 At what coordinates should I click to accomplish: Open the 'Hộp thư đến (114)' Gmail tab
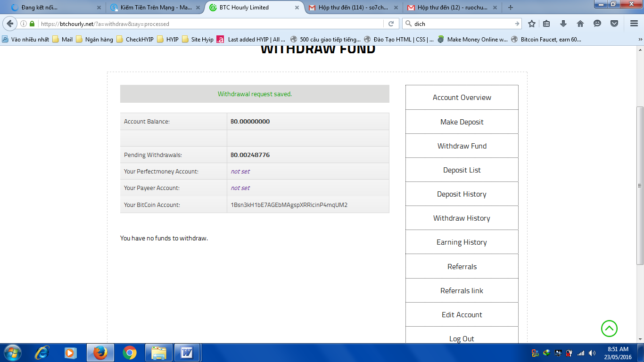coord(353,8)
